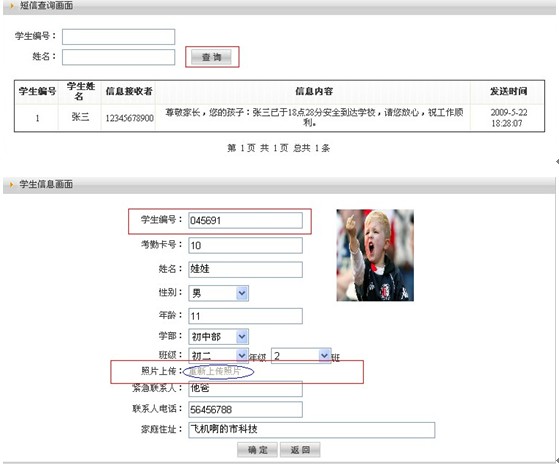This screenshot has width=559, height=468.
Task: Click the 重新上传照片 link
Action: tap(215, 371)
